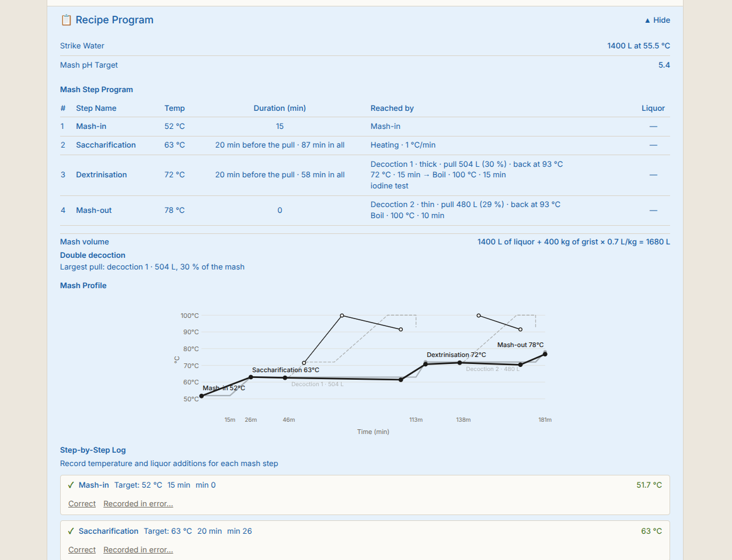Screen dimensions: 732x560
Task: Click the 181m tick on the time axis
Action: pyautogui.click(x=545, y=419)
